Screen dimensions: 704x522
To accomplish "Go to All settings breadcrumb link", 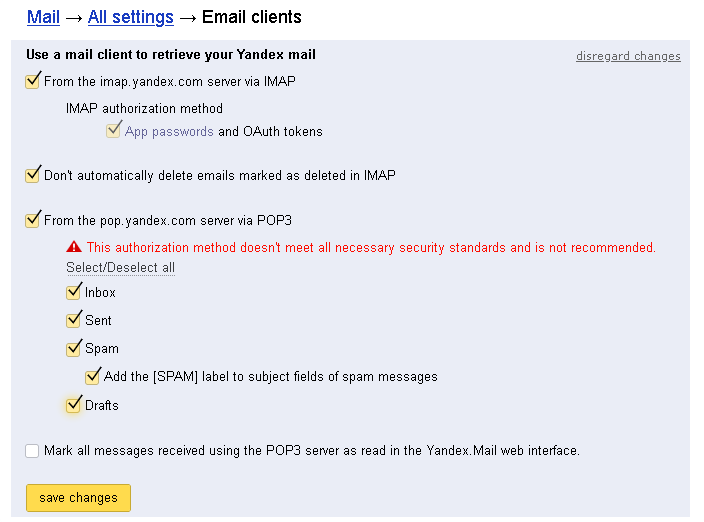I will tap(131, 17).
